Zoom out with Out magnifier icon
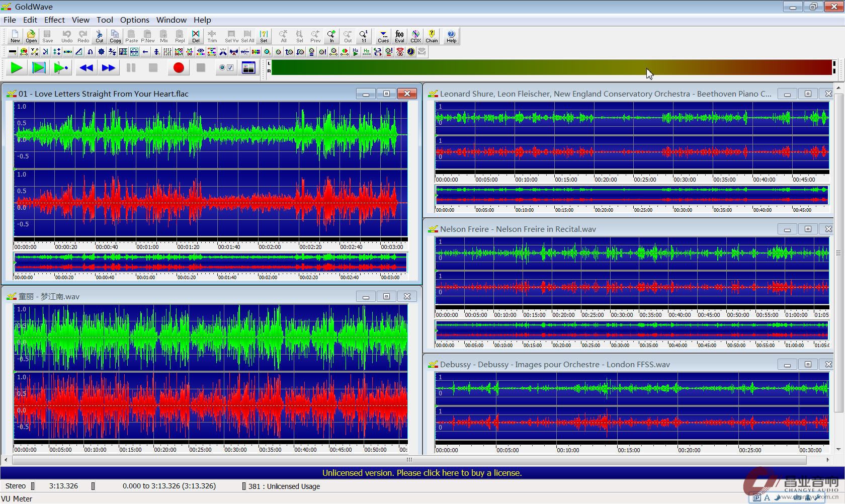This screenshot has width=845, height=504. point(348,36)
